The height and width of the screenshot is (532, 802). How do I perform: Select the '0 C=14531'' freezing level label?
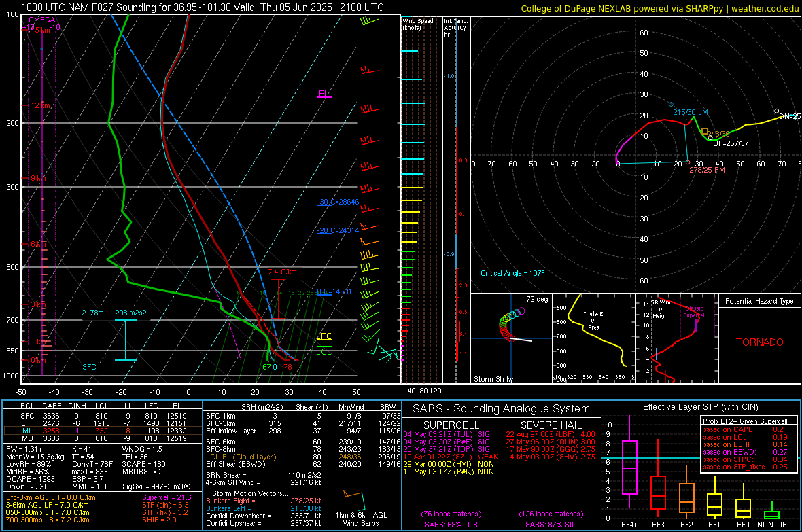[334, 291]
